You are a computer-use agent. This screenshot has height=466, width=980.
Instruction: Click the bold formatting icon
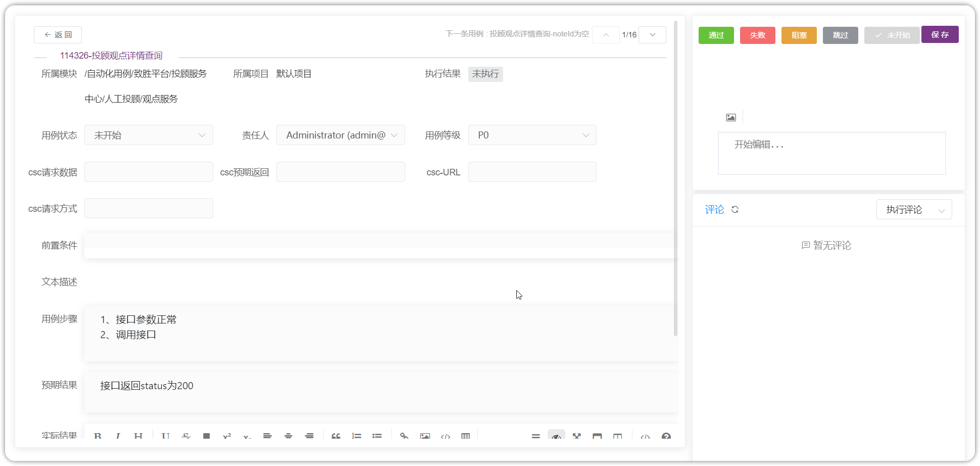pyautogui.click(x=97, y=436)
